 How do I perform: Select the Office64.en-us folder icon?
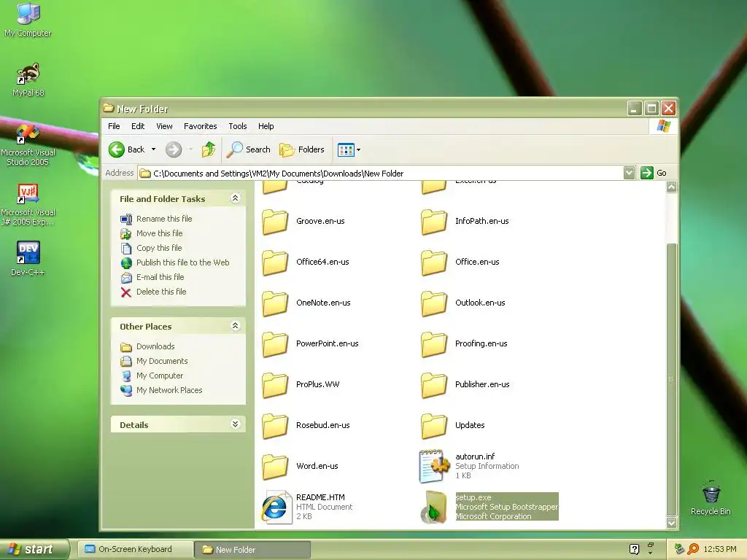(x=275, y=262)
